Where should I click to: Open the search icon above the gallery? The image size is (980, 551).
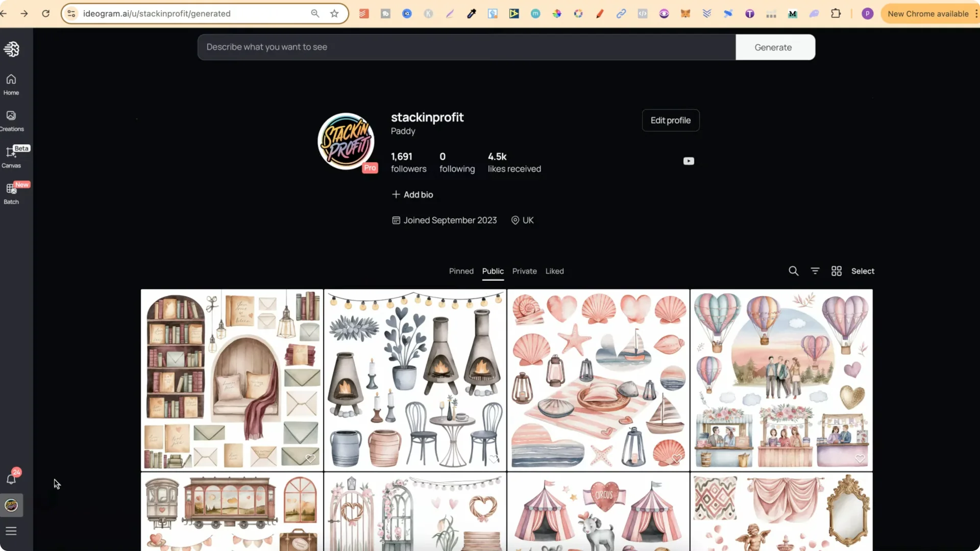793,271
